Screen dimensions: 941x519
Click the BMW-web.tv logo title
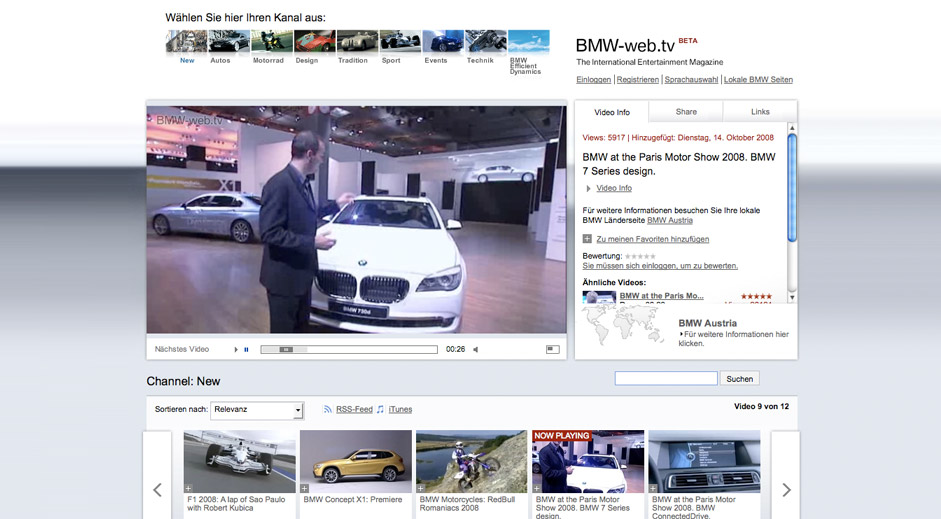coord(625,46)
